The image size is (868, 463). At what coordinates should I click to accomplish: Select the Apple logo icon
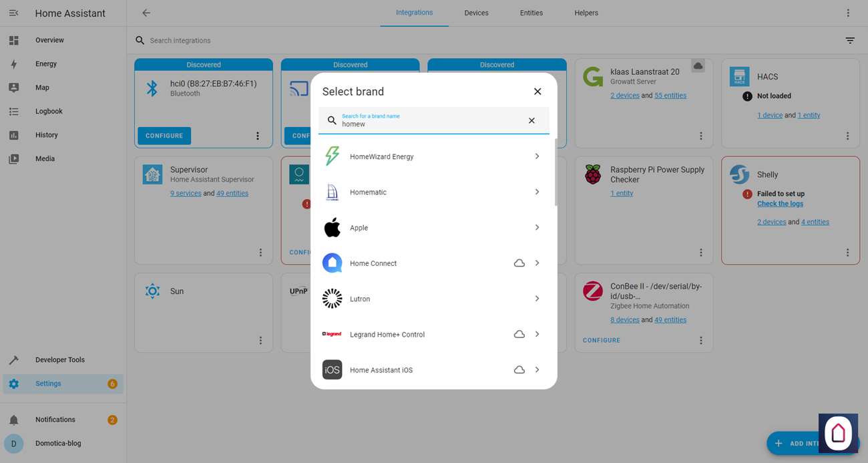pos(332,227)
